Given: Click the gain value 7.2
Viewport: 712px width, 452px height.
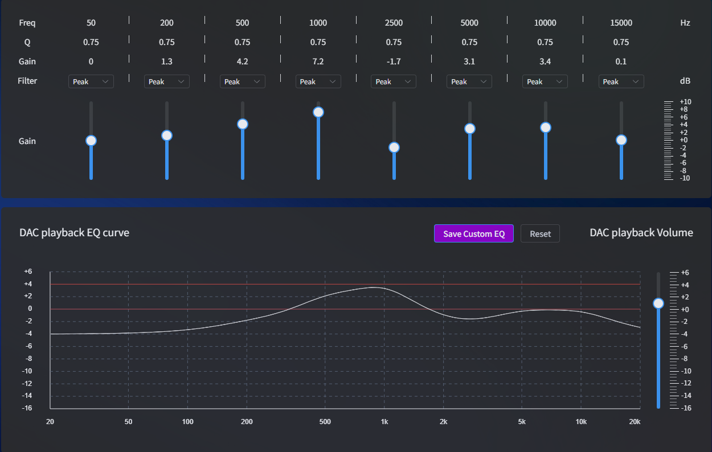Looking at the screenshot, I should [x=318, y=61].
